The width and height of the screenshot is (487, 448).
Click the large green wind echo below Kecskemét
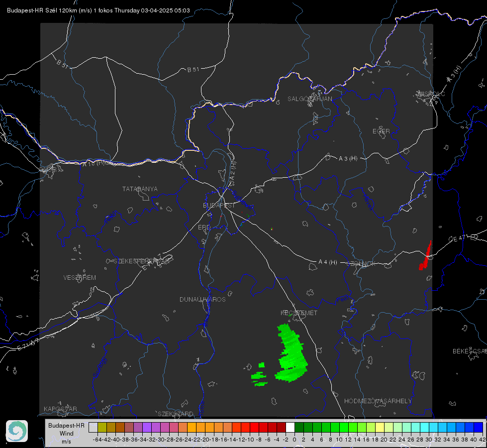[x=292, y=353]
